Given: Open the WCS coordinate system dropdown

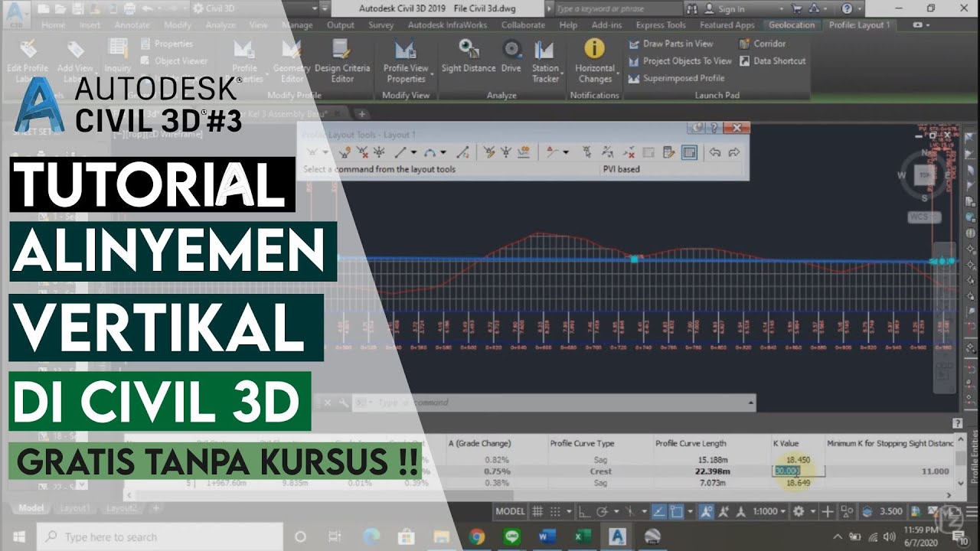Looking at the screenshot, I should pyautogui.click(x=923, y=217).
